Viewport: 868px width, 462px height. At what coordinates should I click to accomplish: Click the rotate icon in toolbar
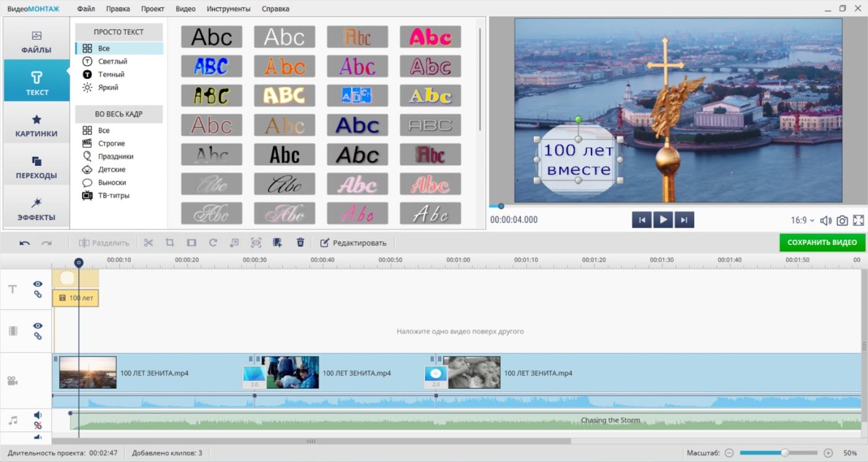coord(213,242)
